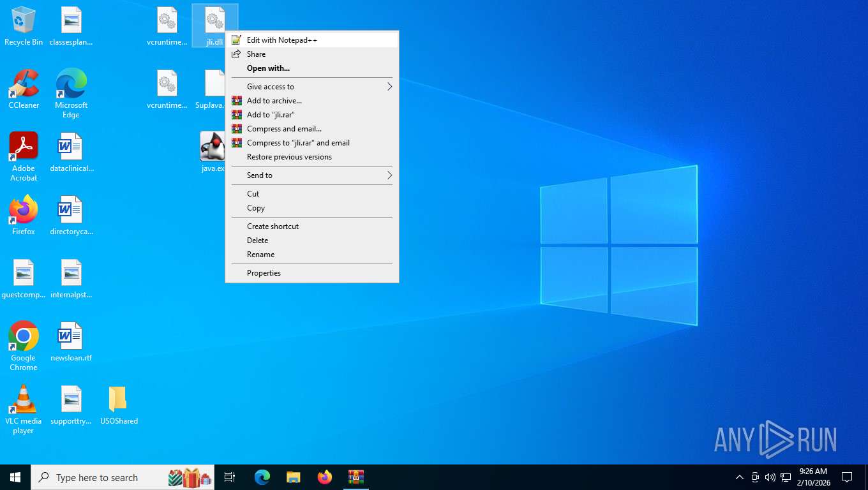This screenshot has width=868, height=490.
Task: Launch Edge from the taskbar
Action: 262,477
